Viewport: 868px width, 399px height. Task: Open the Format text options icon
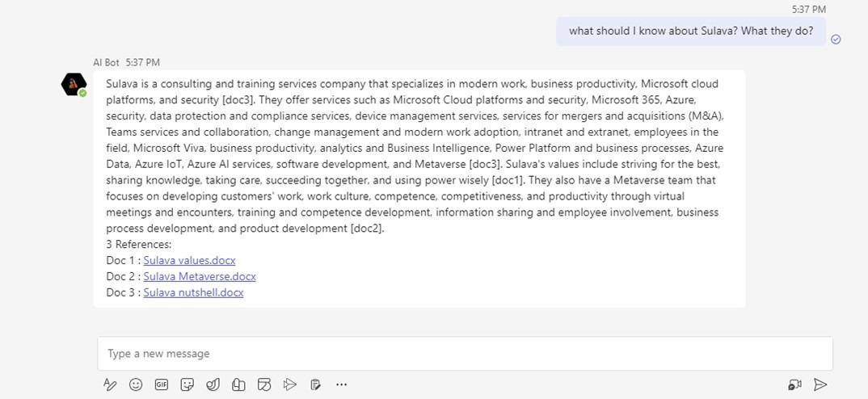click(110, 384)
